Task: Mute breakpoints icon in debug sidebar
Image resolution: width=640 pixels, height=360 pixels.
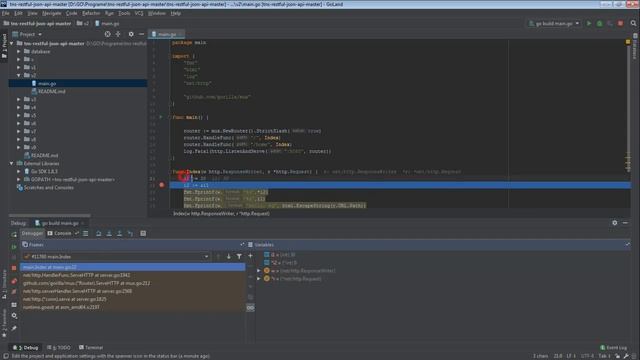Action: [x=14, y=292]
